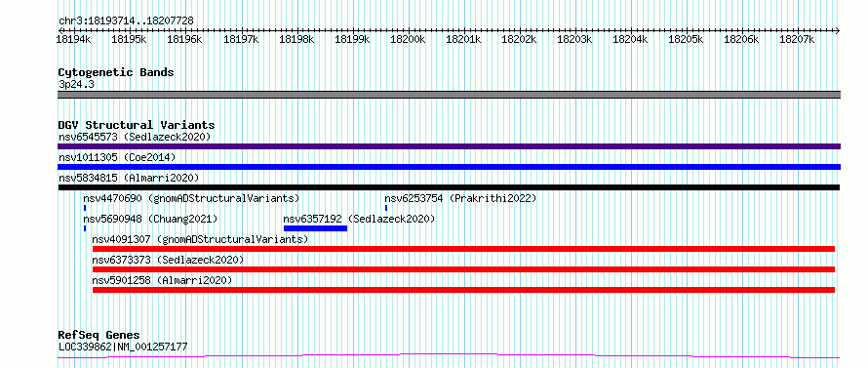Click the 18205k ruler tick label
The width and height of the screenshot is (868, 368).
tap(686, 39)
